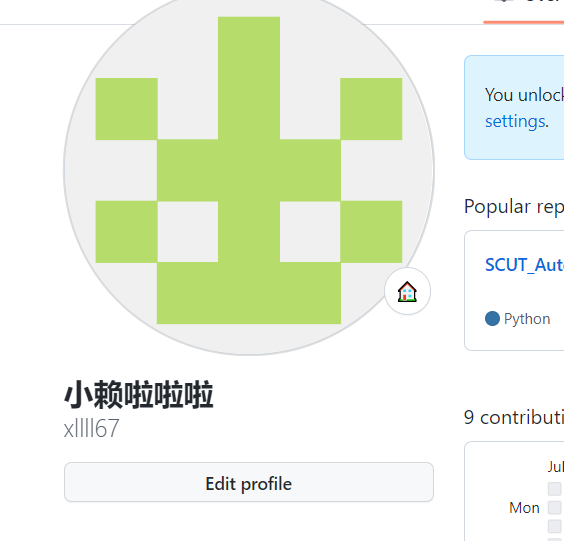The height and width of the screenshot is (541, 564).
Task: Click the top contribution cell below Jul
Action: (x=555, y=489)
